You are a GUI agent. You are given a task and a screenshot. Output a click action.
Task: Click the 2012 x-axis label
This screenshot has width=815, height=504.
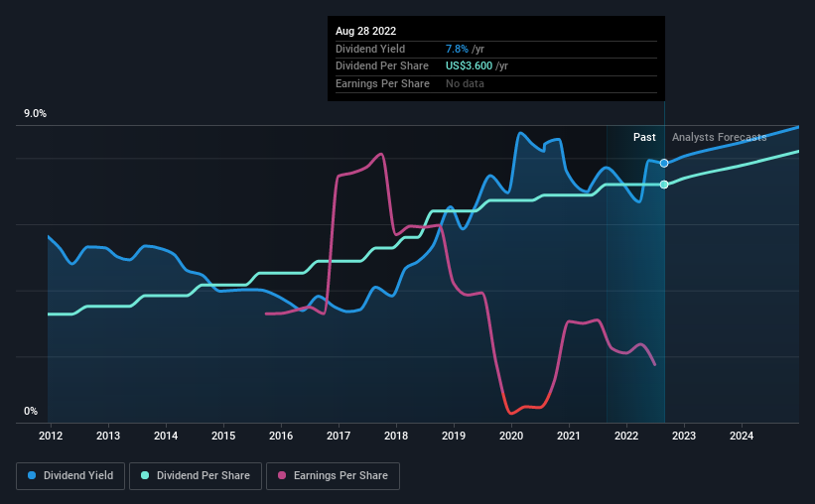(51, 436)
